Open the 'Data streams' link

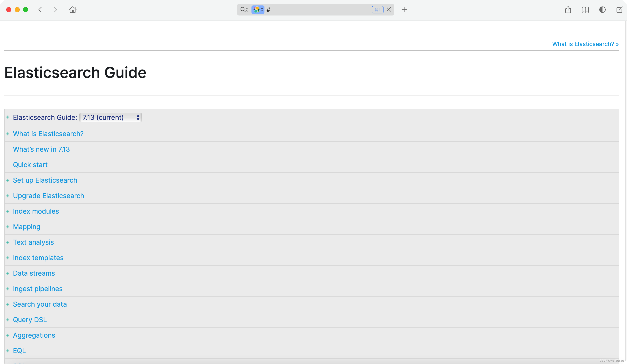click(34, 273)
